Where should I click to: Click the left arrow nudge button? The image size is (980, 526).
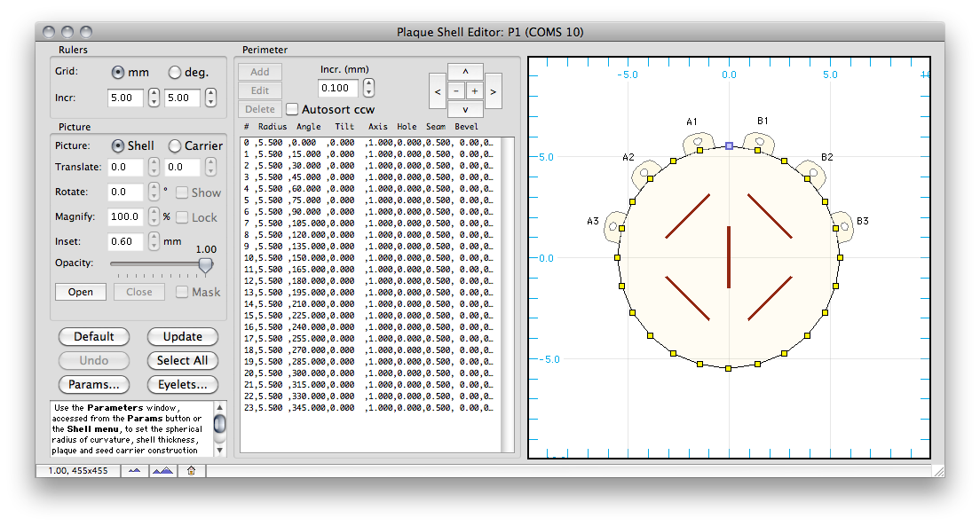point(438,91)
